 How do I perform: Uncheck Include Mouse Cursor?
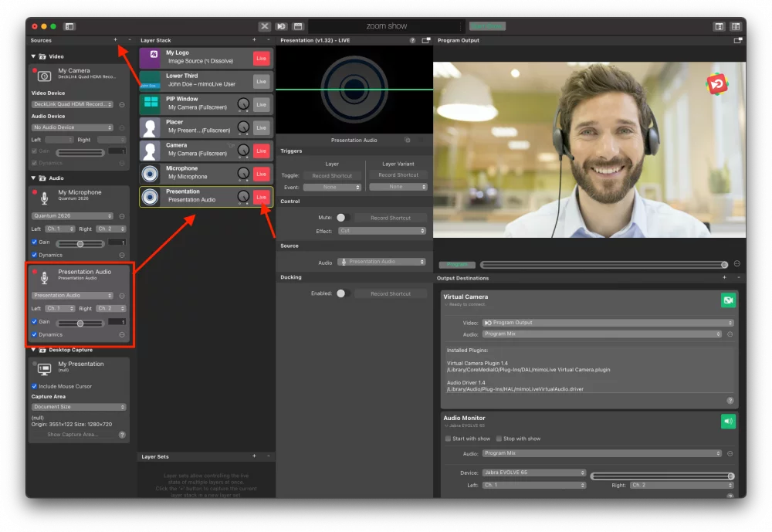(35, 386)
